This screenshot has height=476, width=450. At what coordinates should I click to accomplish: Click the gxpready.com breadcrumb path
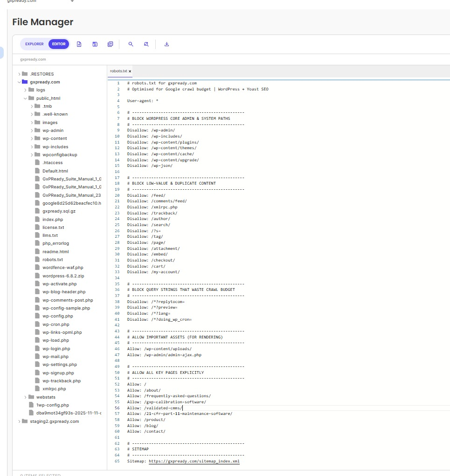(x=33, y=60)
